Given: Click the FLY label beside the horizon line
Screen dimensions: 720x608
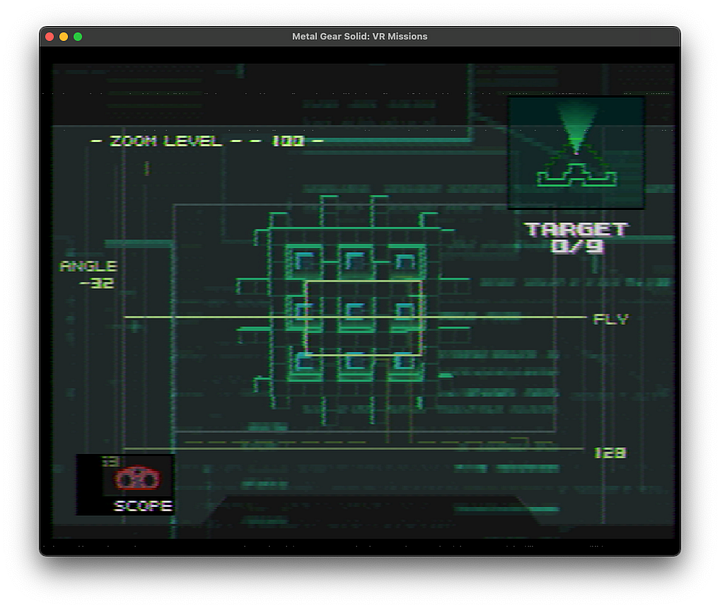Looking at the screenshot, I should (x=610, y=319).
